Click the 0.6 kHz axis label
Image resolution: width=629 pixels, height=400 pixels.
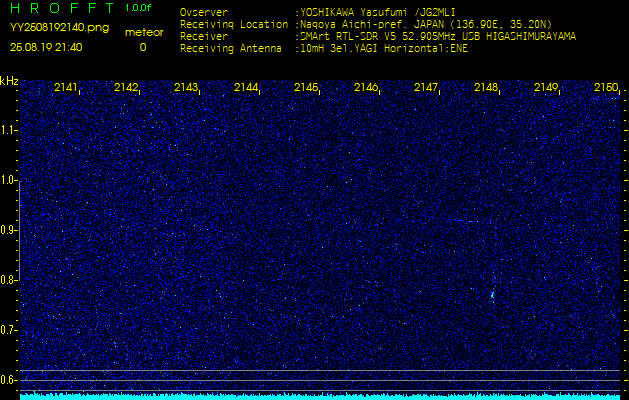[9, 380]
